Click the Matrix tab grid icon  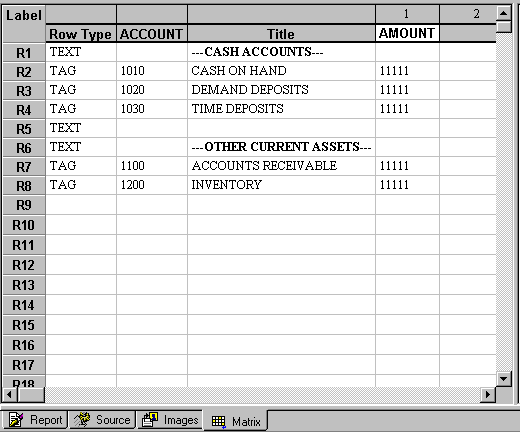219,421
